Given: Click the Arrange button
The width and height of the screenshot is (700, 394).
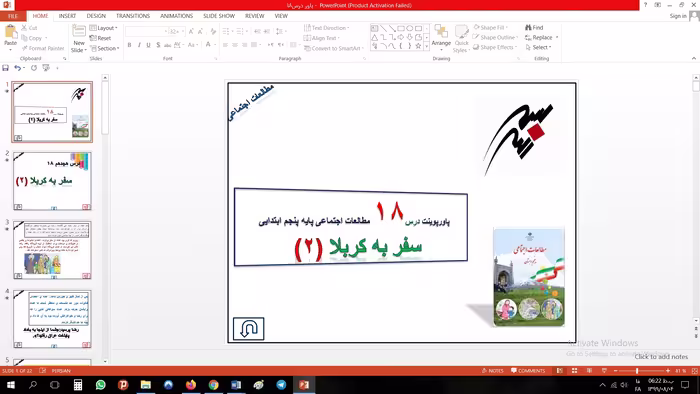Looking at the screenshot, I should point(441,36).
